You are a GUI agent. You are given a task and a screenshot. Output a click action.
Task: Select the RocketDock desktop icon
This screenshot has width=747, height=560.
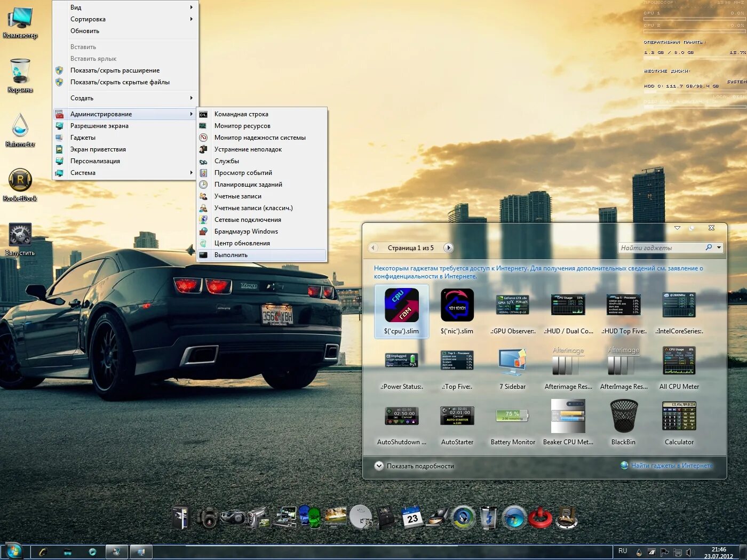coord(20,185)
